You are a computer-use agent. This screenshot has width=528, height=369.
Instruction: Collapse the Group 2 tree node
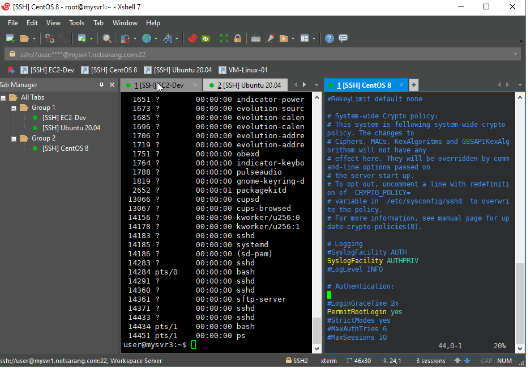coord(14,139)
